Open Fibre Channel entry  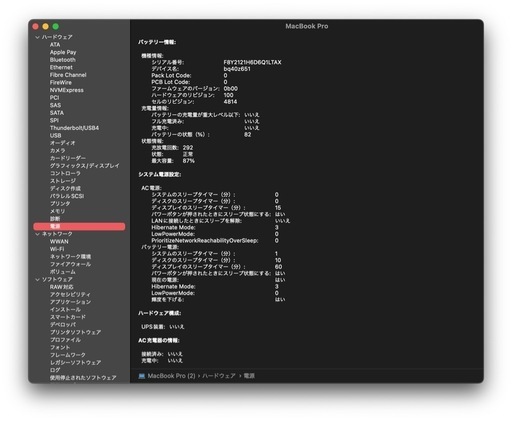[x=68, y=75]
